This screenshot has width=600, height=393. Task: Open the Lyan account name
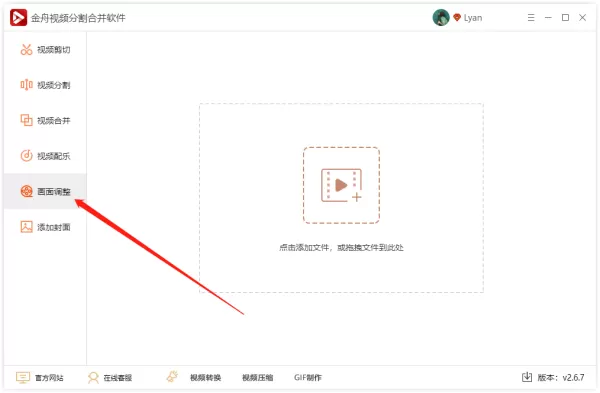pos(473,18)
